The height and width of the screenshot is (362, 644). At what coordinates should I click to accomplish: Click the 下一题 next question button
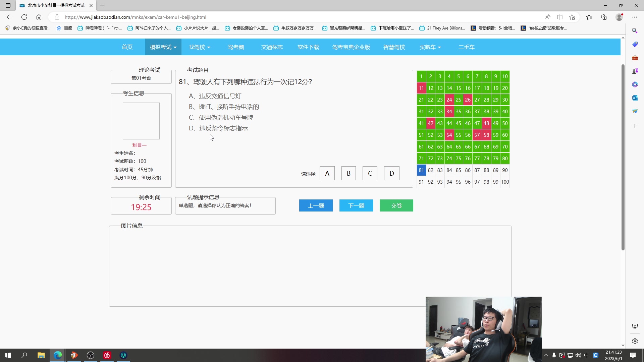click(x=356, y=205)
